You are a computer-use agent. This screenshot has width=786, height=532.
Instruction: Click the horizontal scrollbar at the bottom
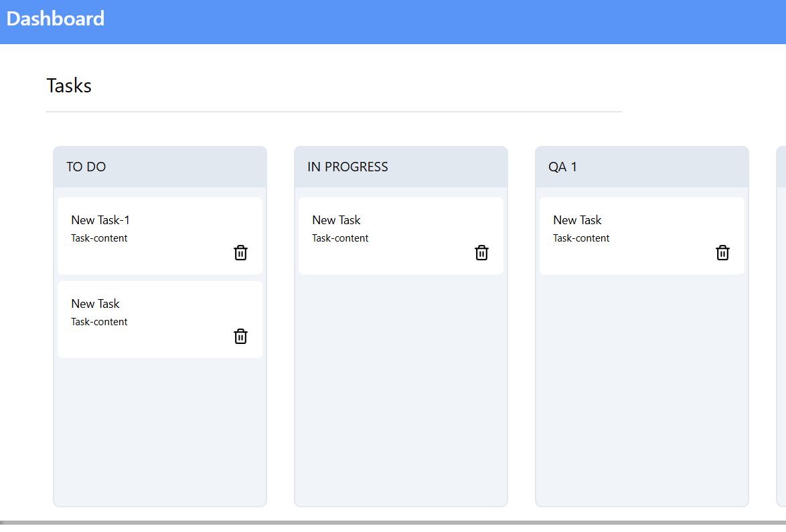tap(393, 522)
